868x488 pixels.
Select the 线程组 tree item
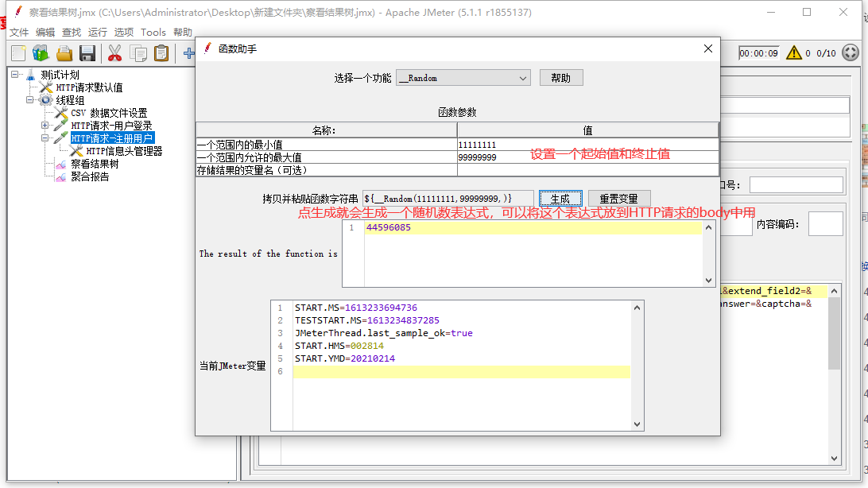(70, 100)
